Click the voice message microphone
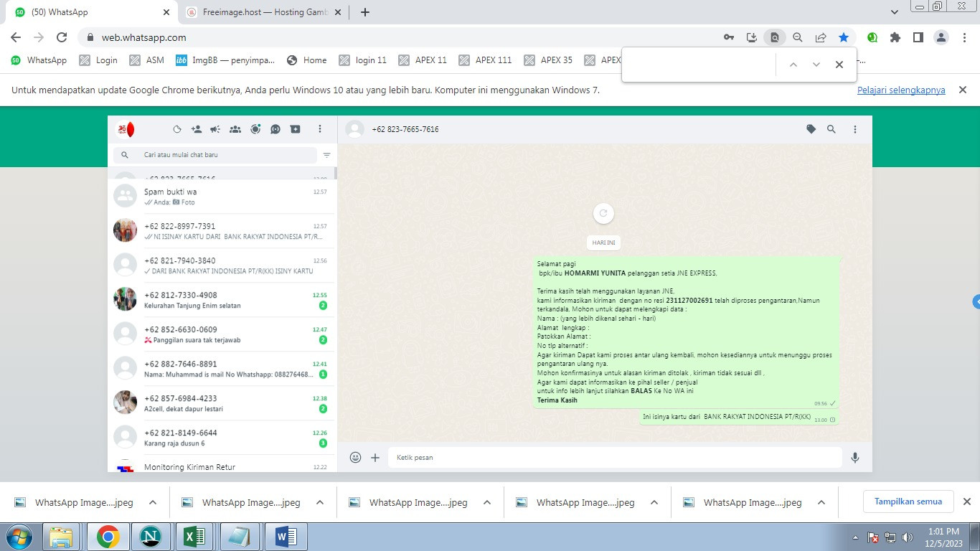 (855, 457)
